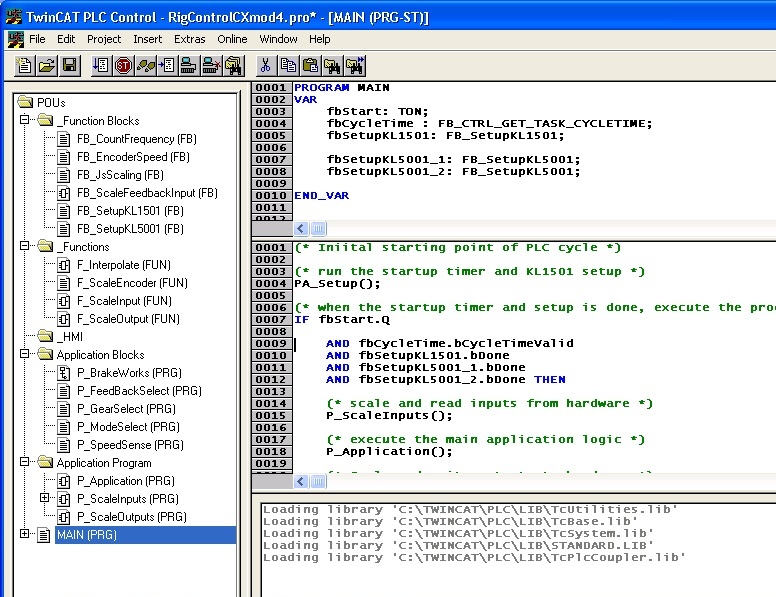Expand the P_ScaleInputs (PRG) node
Viewport: 776px width, 597px height.
[x=45, y=498]
